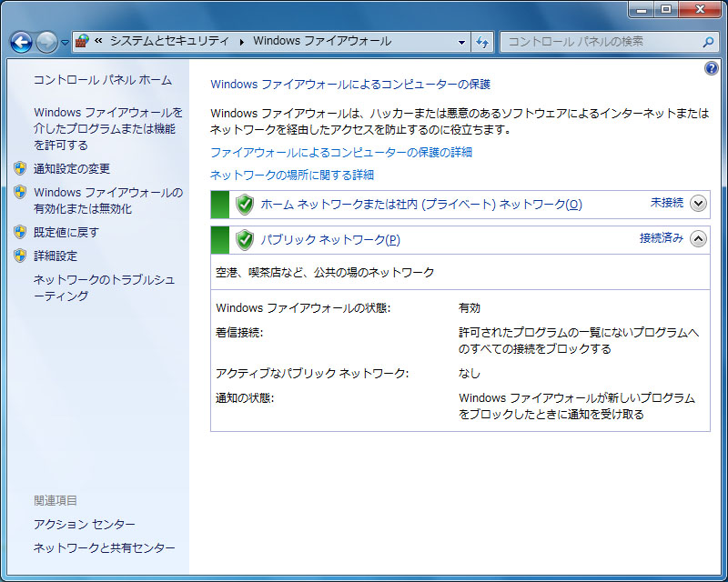Click the 着信接続: label

pyautogui.click(x=239, y=332)
